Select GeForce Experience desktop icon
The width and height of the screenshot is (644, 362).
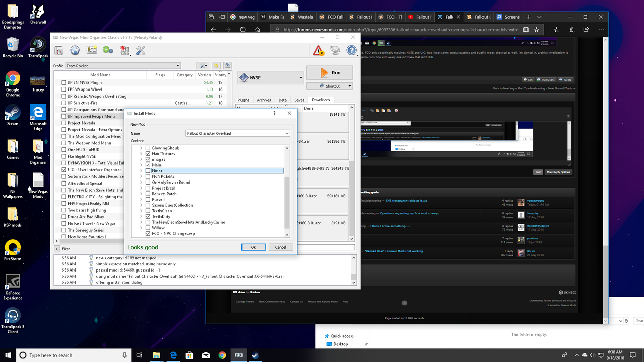click(13, 287)
